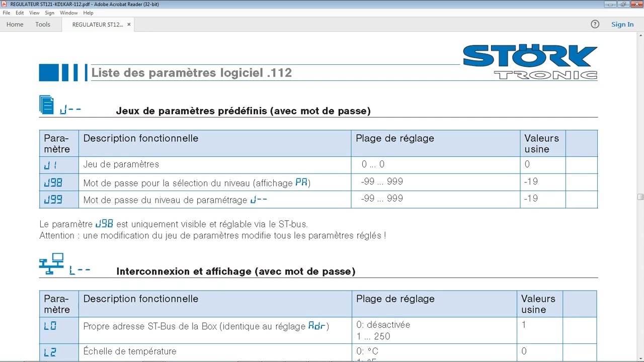Click the J98 row factory value -19
644x362 pixels.
pos(531,182)
